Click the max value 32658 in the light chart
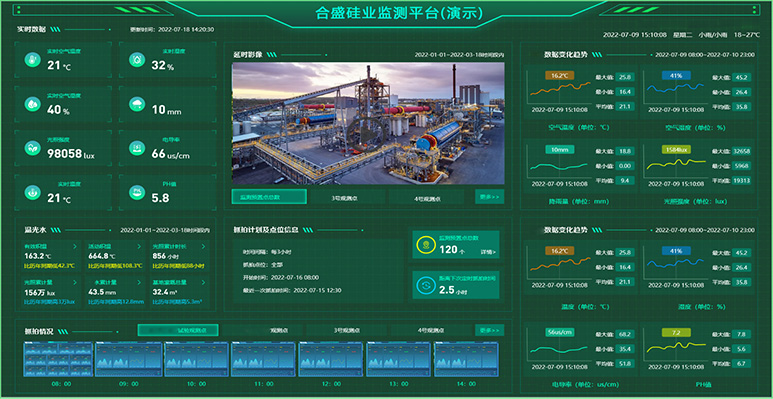This screenshot has width=773, height=399. 741,151
